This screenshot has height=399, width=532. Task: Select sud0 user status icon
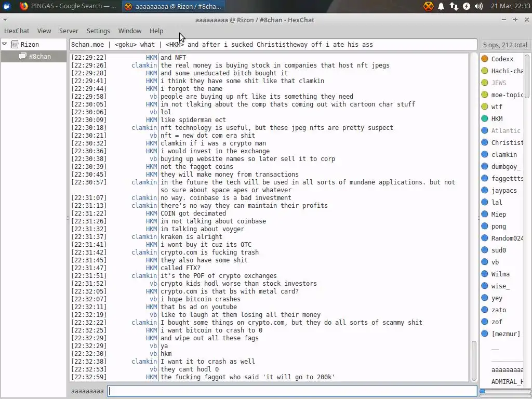(485, 250)
